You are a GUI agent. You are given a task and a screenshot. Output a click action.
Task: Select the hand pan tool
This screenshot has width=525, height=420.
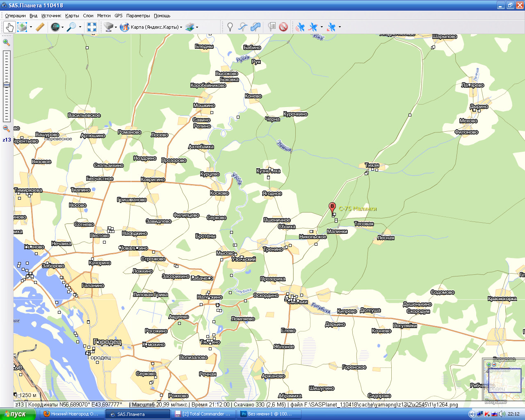(9, 27)
